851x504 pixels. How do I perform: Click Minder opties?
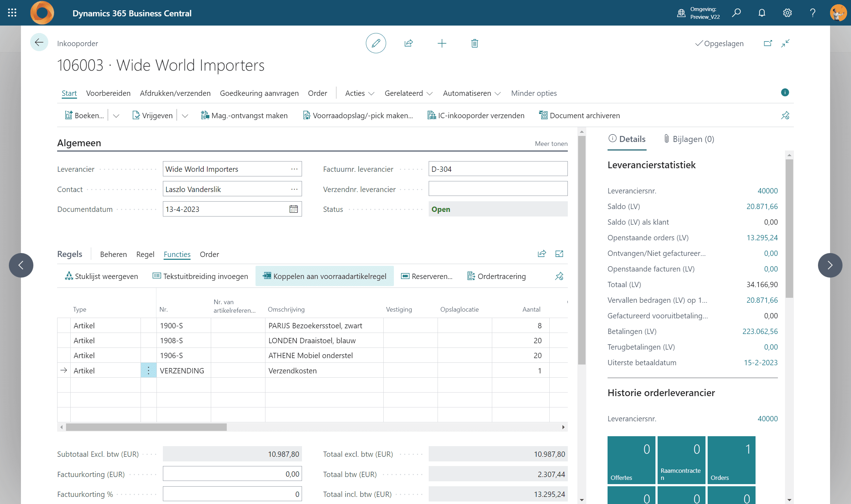coord(534,93)
